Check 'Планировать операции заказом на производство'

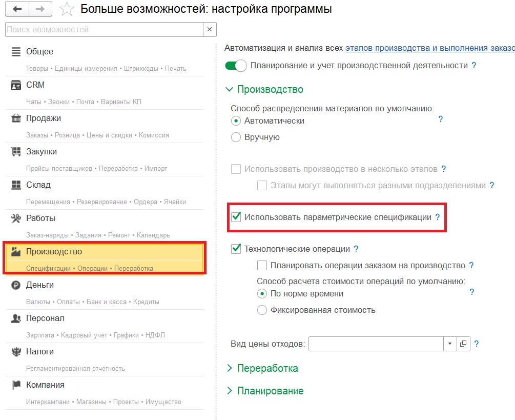(x=262, y=266)
